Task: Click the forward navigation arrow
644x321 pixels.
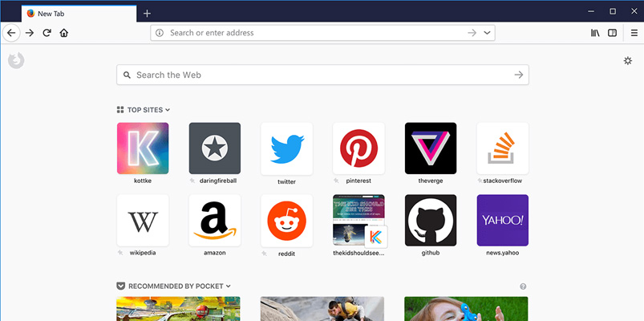Action: [x=30, y=33]
